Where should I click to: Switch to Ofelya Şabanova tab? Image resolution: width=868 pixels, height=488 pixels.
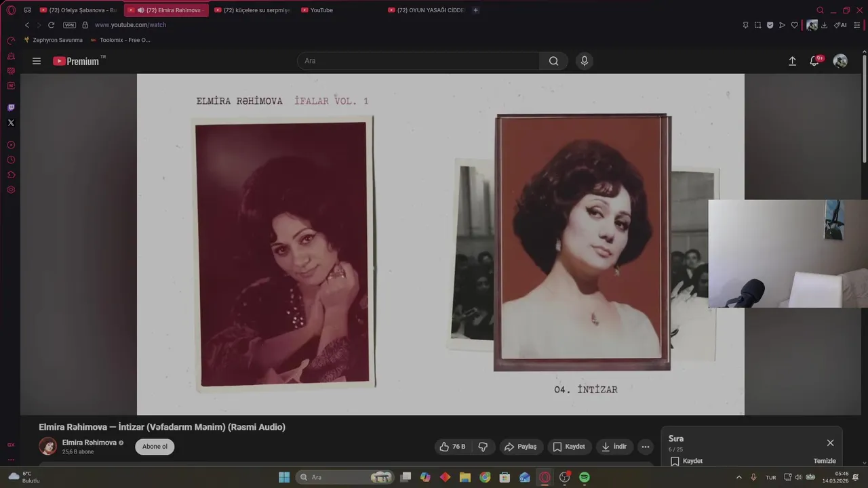point(79,10)
